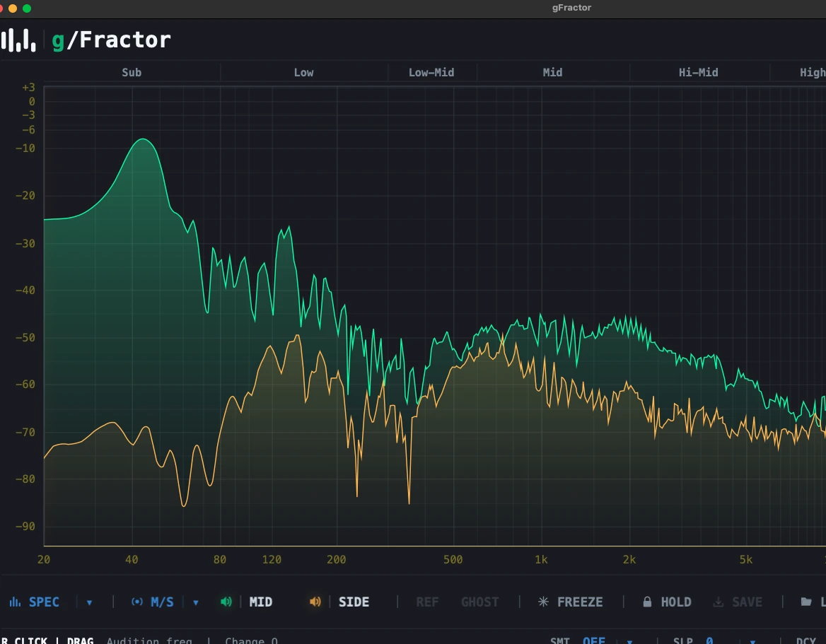The width and height of the screenshot is (826, 644).
Task: Select the High band header
Action: coord(813,72)
